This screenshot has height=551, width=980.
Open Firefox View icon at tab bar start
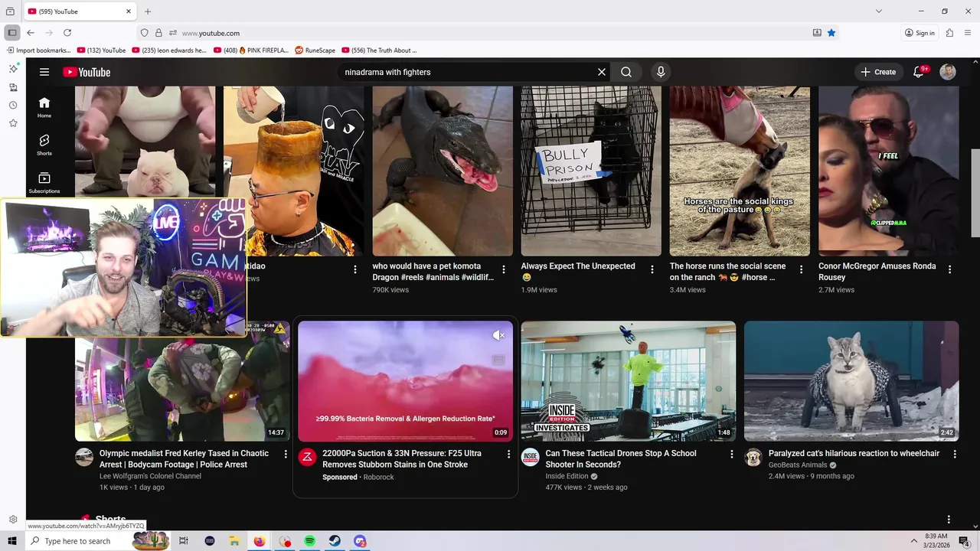(x=10, y=11)
